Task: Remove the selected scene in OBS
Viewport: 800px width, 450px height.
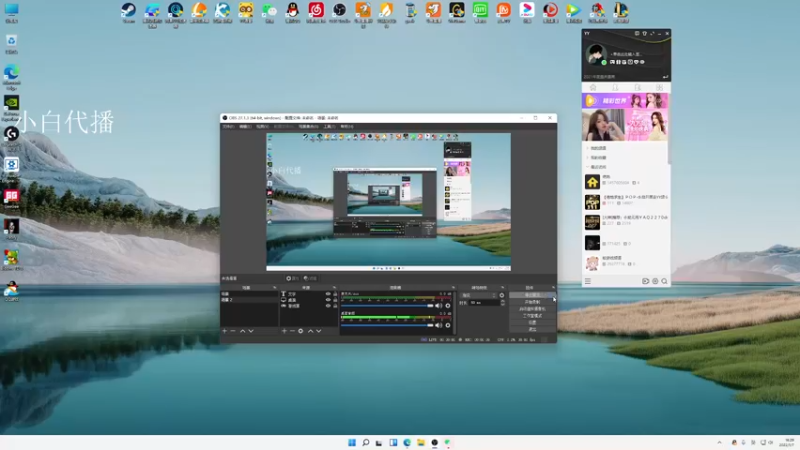Action: click(x=233, y=331)
